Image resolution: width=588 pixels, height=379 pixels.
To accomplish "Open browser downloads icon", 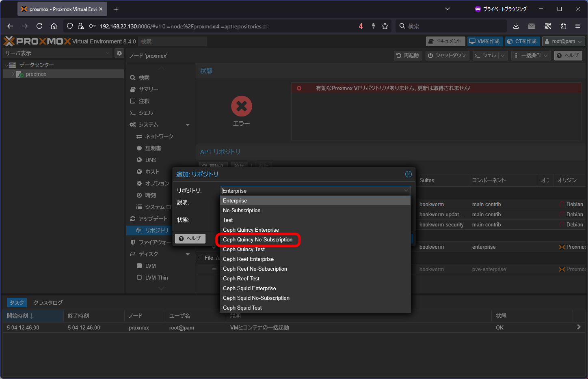I will (x=516, y=26).
